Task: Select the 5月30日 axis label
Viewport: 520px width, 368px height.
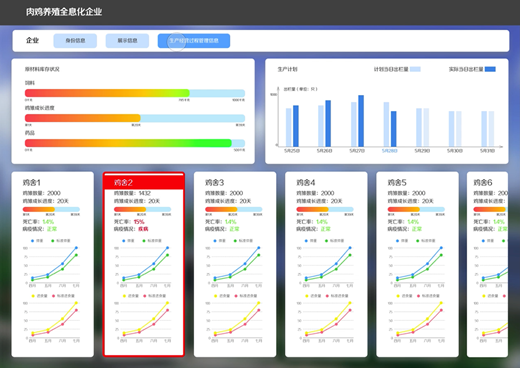Action: (455, 151)
